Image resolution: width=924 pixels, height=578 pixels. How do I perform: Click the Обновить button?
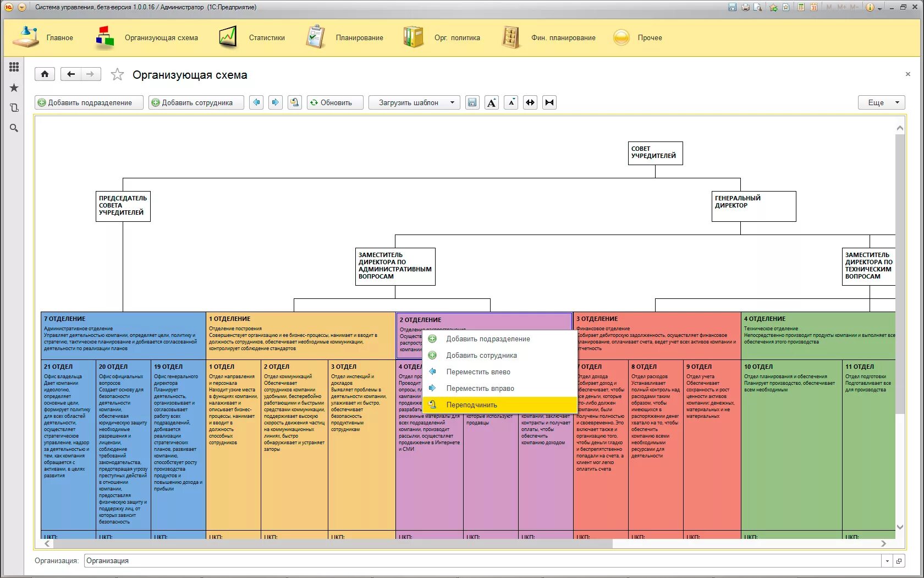pyautogui.click(x=335, y=102)
